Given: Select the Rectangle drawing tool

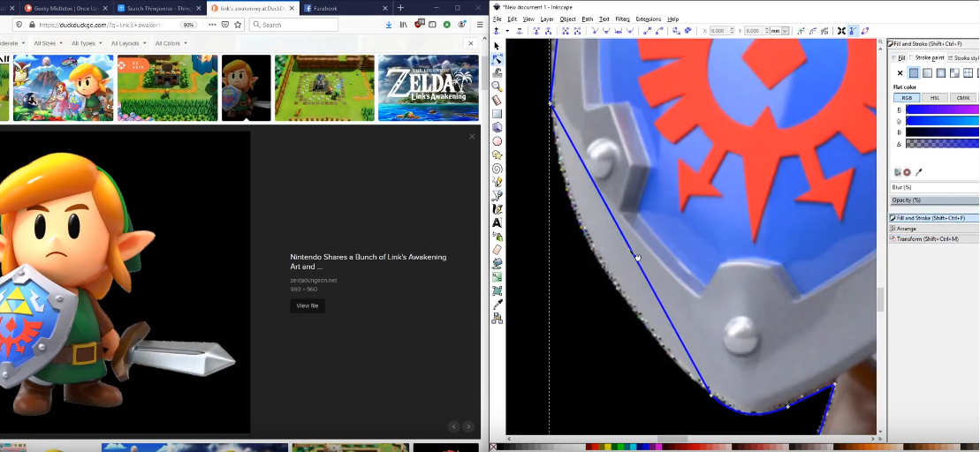Looking at the screenshot, I should pyautogui.click(x=497, y=114).
